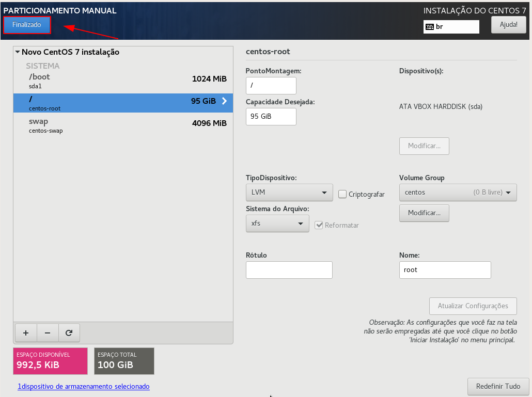Click the plus icon to add mount point
532x397 pixels.
point(26,333)
